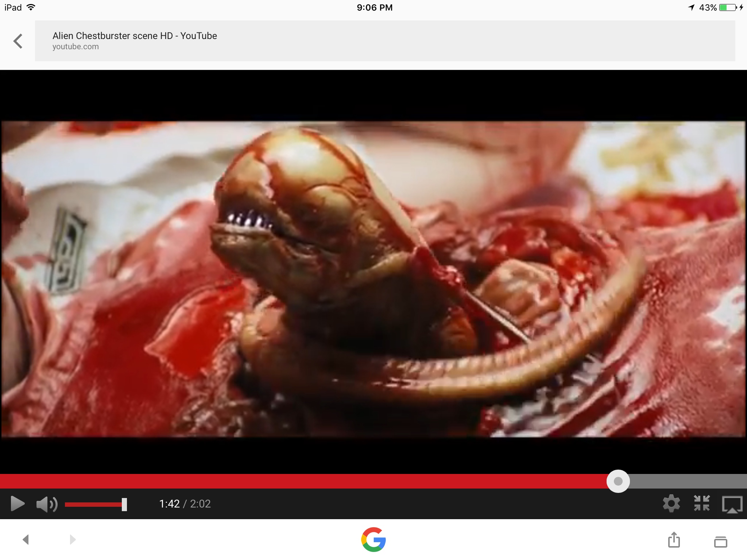
Task: Tap the location services arrow icon
Action: (691, 7)
